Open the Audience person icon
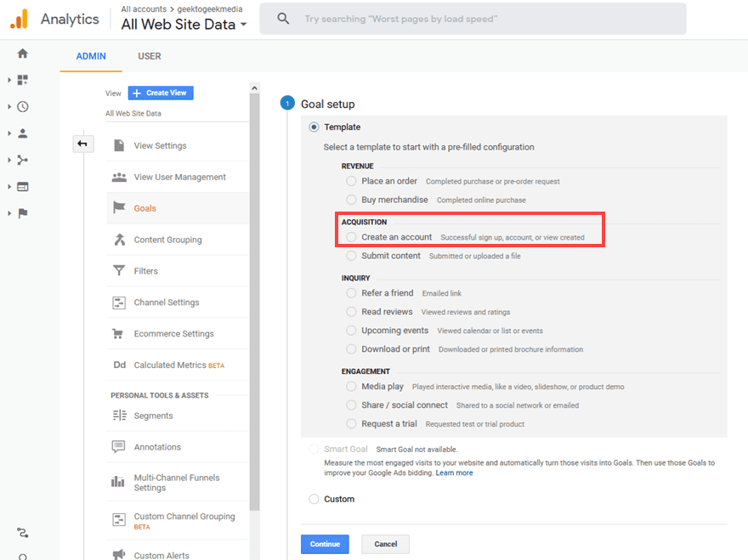The image size is (748, 560). point(23,133)
